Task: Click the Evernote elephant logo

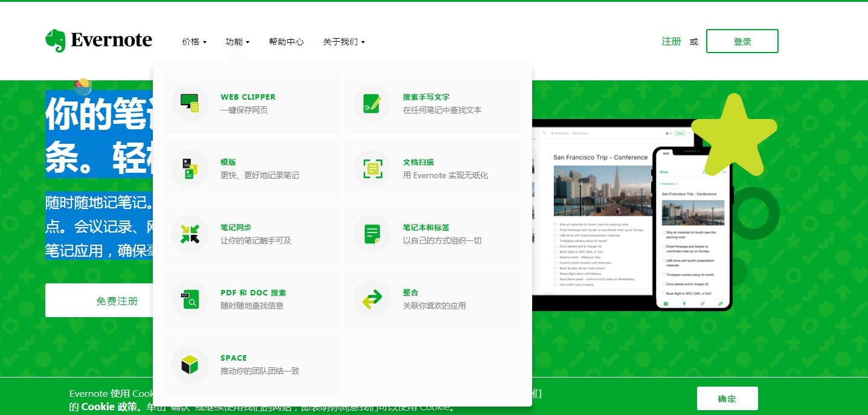Action: 55,40
